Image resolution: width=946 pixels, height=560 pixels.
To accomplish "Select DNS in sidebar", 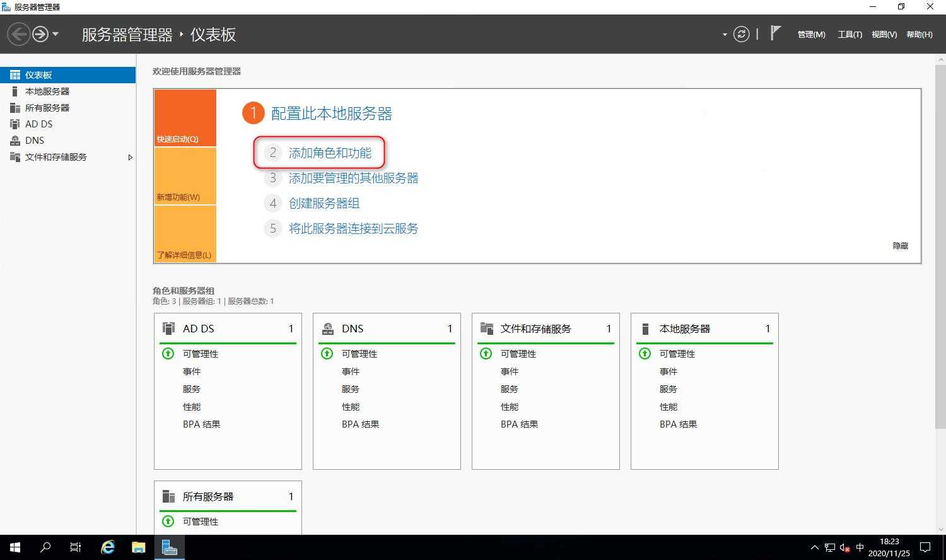I will [x=67, y=141].
